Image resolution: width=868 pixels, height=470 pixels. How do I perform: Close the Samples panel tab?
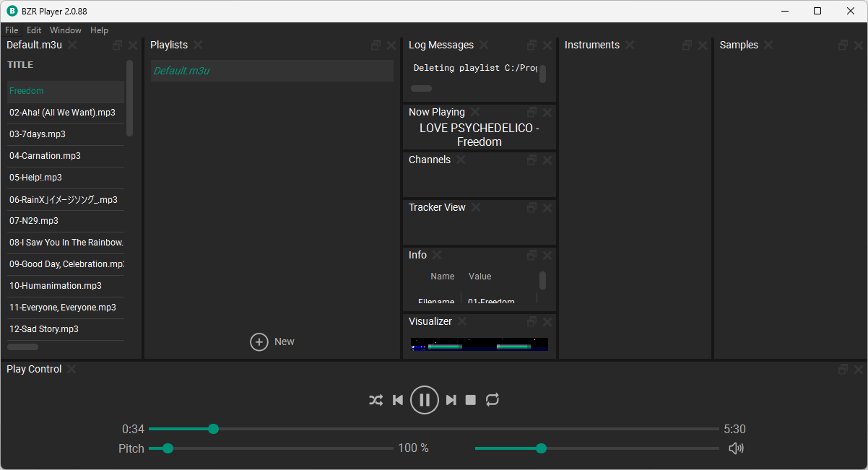tap(768, 45)
